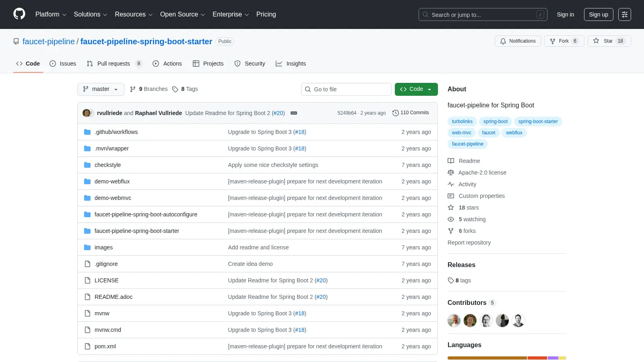Switch to the Security tab
The image size is (644, 362).
coord(250,64)
